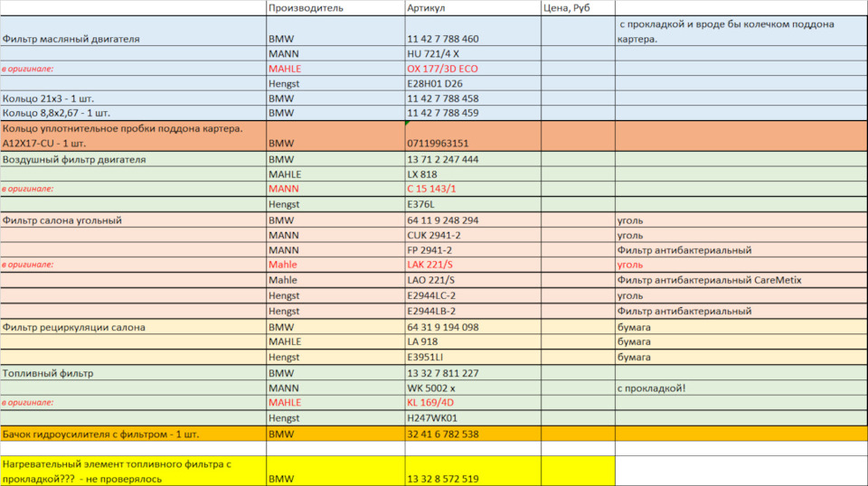Select cell 'Бачок гидроусилителя с фильтром - 1 шт.'
This screenshot has height=486, width=868.
[134, 434]
